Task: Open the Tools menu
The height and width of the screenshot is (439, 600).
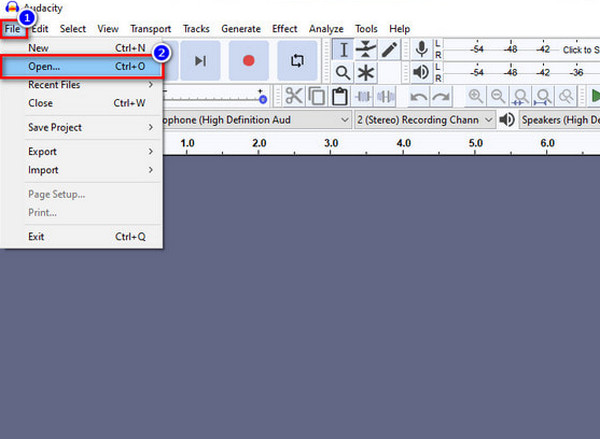Action: tap(366, 29)
